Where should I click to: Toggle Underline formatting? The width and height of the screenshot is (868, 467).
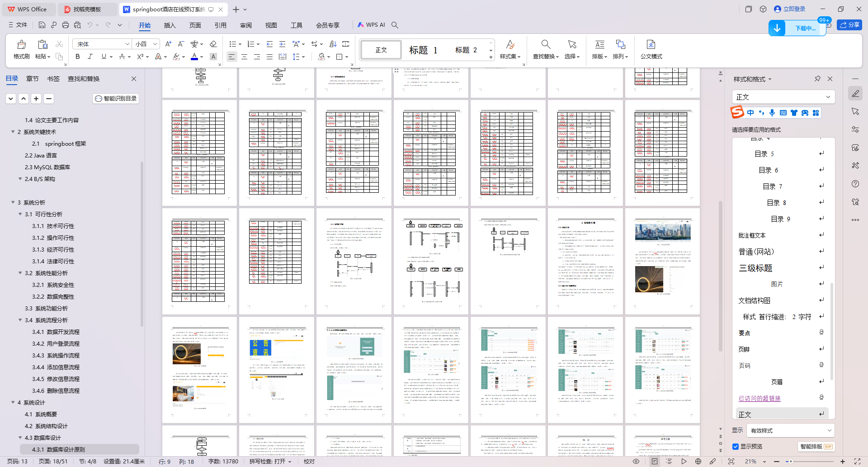click(104, 57)
